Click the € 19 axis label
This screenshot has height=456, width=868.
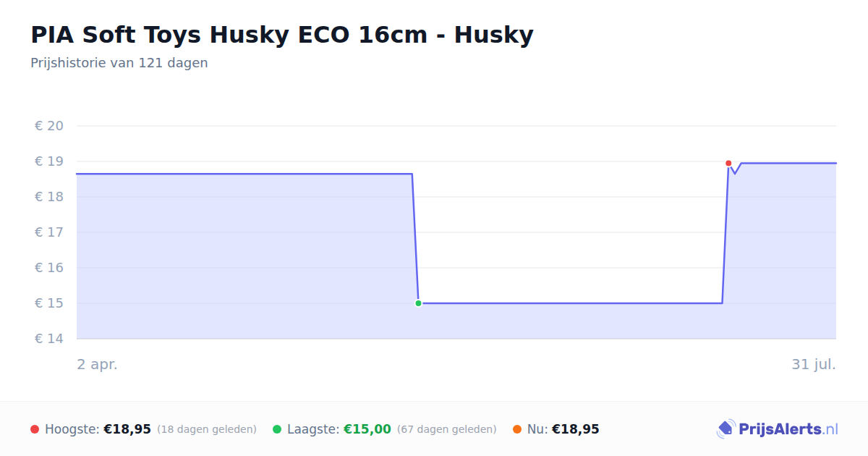click(x=49, y=161)
